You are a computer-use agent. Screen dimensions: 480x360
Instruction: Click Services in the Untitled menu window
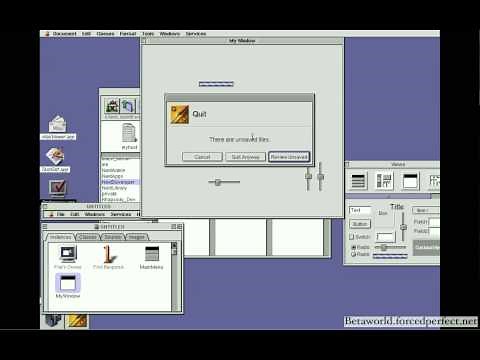tap(121, 214)
